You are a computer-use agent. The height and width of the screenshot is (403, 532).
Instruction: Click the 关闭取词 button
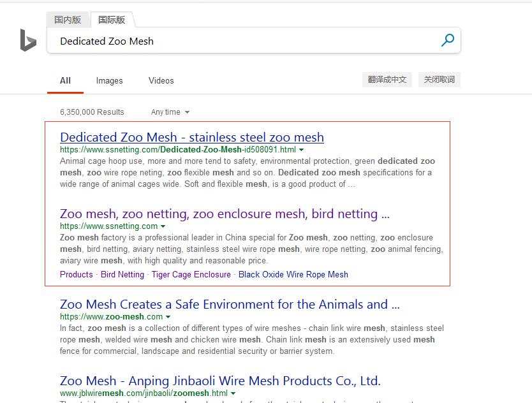pyautogui.click(x=438, y=80)
